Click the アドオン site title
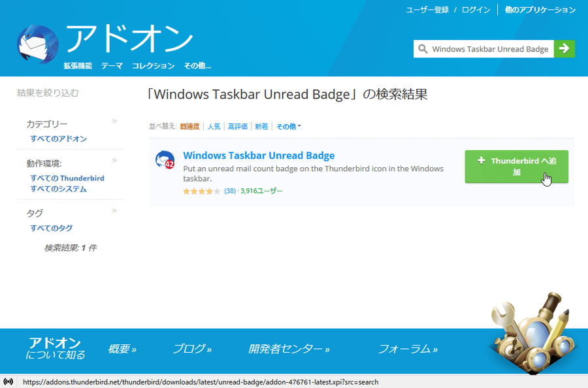The width and height of the screenshot is (588, 388). (x=129, y=39)
